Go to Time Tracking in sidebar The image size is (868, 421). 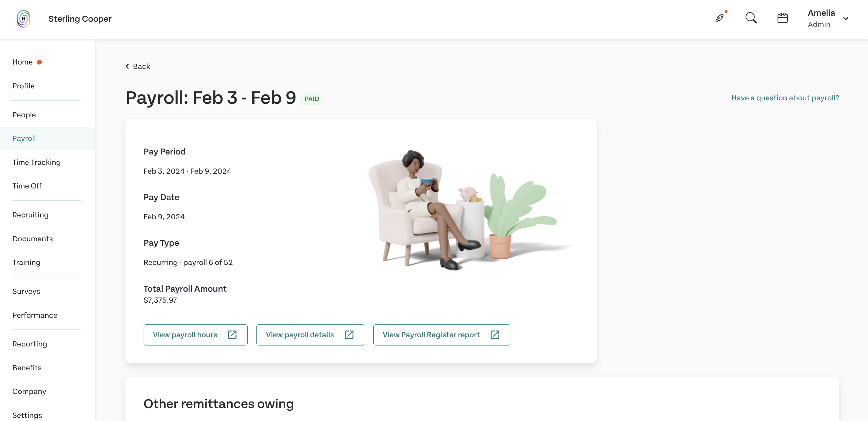[x=36, y=162]
